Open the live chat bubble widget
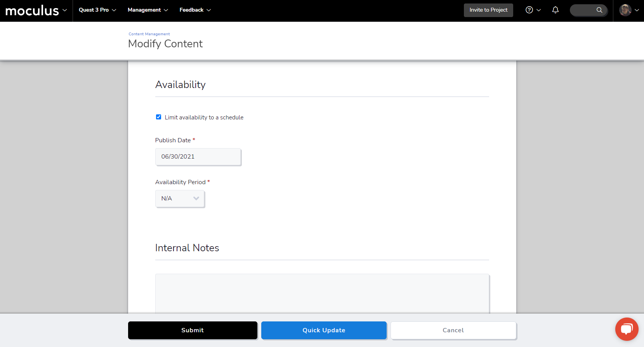 tap(627, 329)
